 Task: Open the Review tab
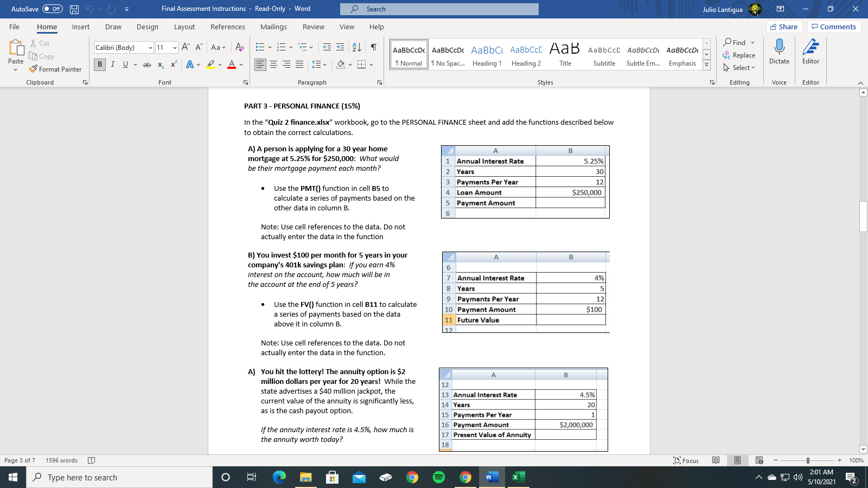click(313, 27)
